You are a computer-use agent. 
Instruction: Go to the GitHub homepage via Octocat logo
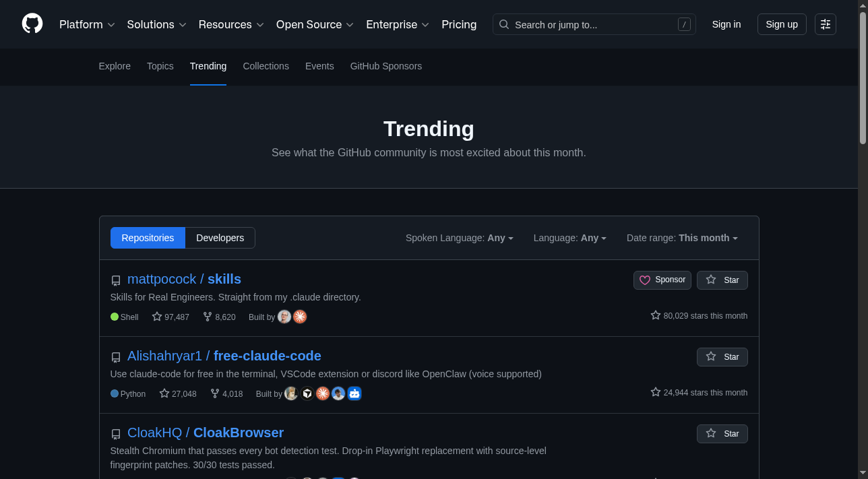[32, 24]
